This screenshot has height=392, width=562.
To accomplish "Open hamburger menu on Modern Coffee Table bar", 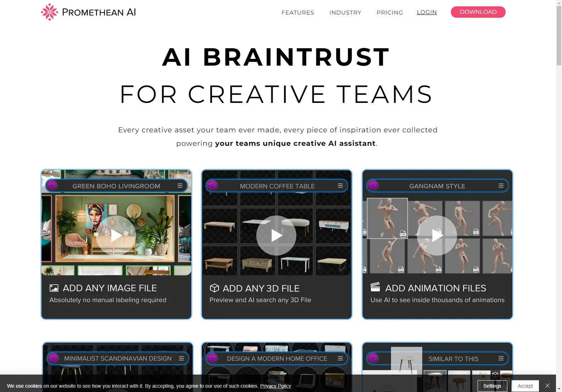I will [340, 186].
